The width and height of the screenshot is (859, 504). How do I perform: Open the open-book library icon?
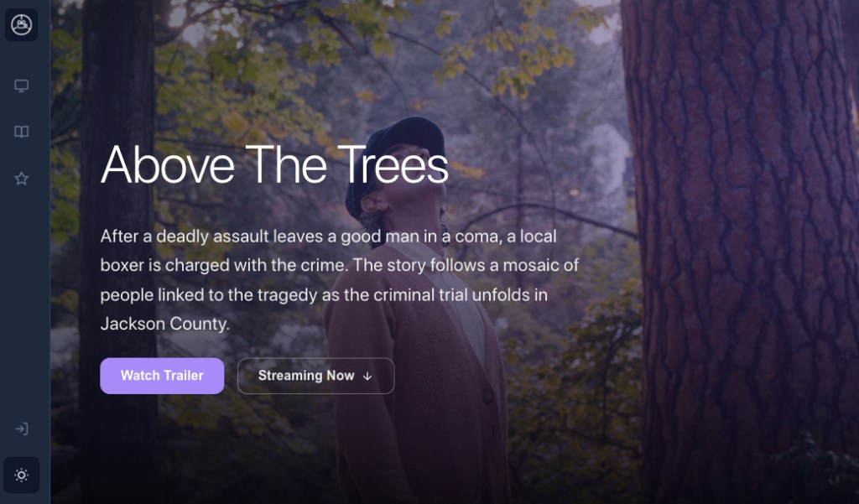pos(21,132)
